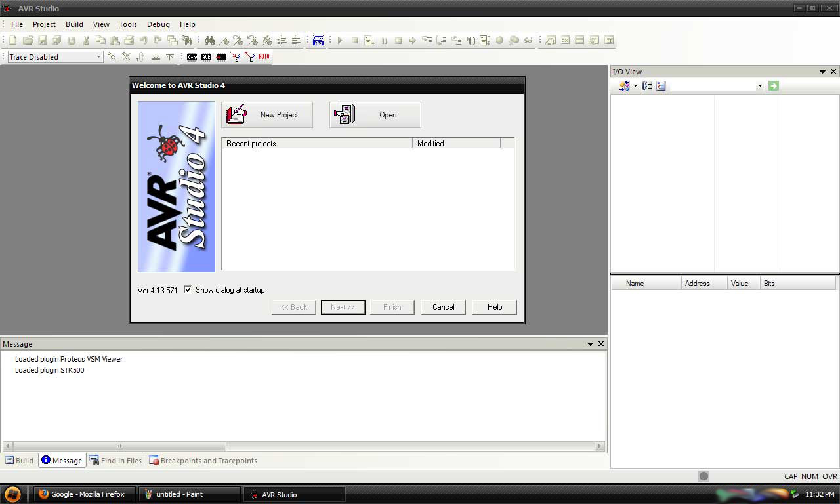Switch to the Build output tab

[19, 461]
